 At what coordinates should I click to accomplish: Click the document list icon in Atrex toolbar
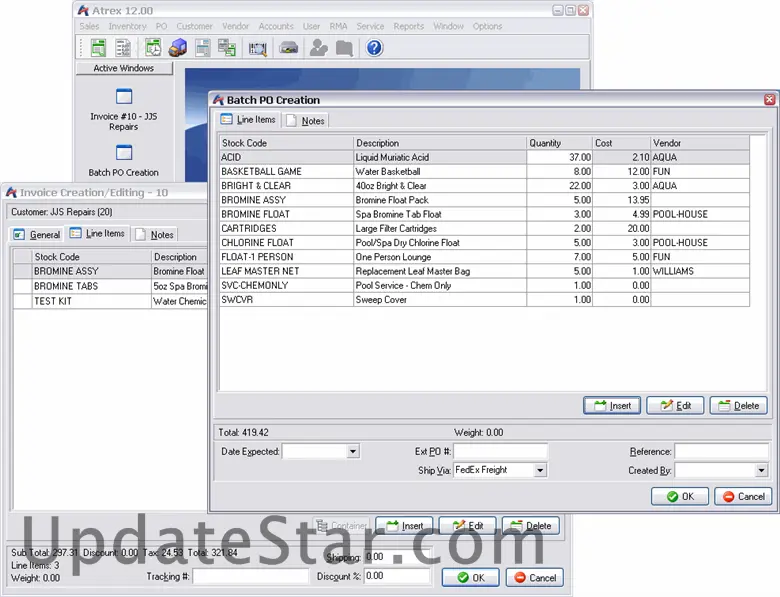click(x=123, y=48)
